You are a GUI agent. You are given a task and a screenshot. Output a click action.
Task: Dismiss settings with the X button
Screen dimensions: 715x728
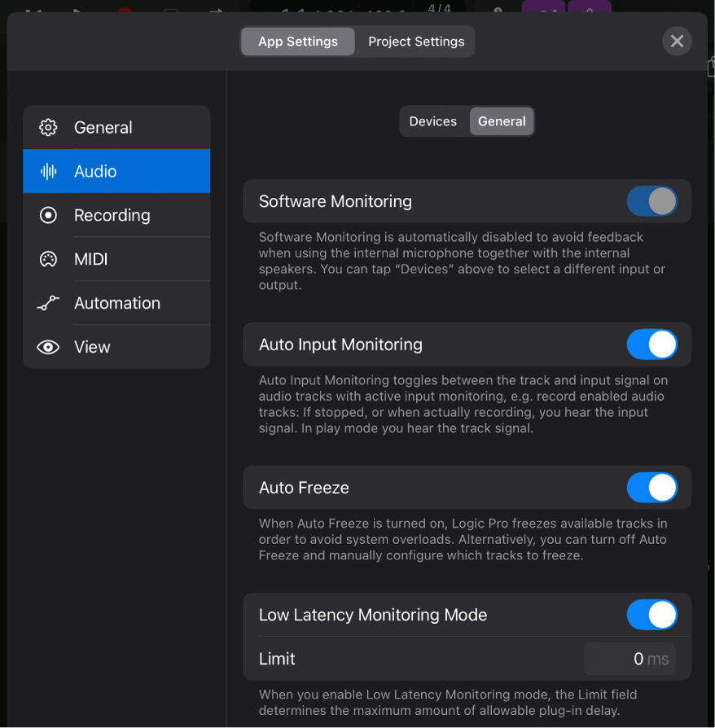point(677,41)
